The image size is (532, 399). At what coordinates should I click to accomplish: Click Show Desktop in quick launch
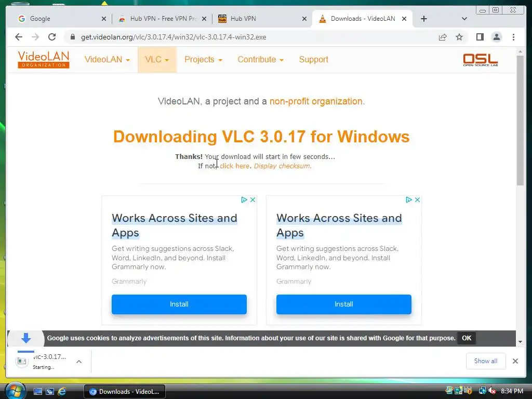point(37,392)
